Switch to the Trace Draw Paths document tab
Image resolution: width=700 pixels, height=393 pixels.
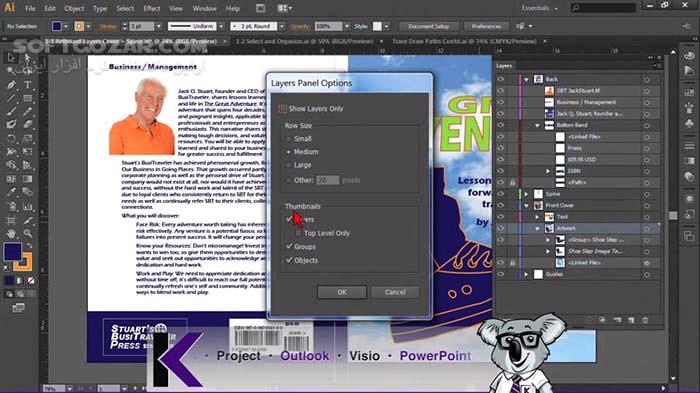(x=464, y=41)
